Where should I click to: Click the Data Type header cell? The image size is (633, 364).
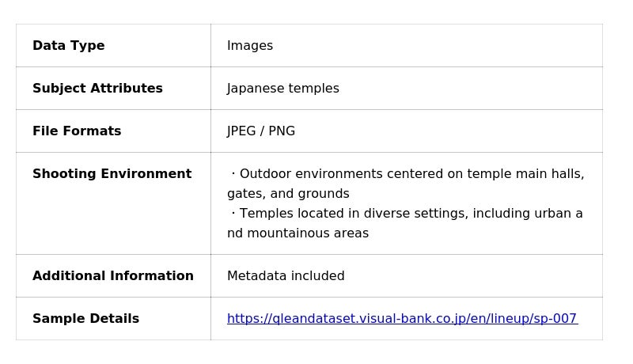(69, 46)
